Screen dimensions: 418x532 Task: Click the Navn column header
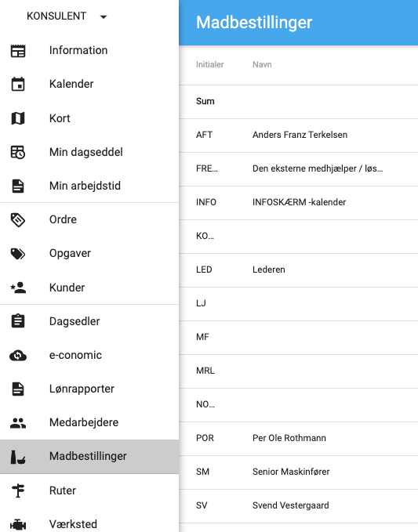pyautogui.click(x=262, y=64)
